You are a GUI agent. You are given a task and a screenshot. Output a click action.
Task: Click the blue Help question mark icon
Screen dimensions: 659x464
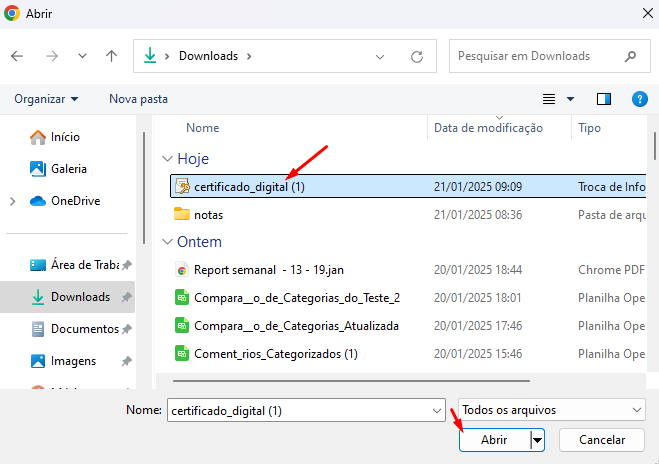[640, 99]
